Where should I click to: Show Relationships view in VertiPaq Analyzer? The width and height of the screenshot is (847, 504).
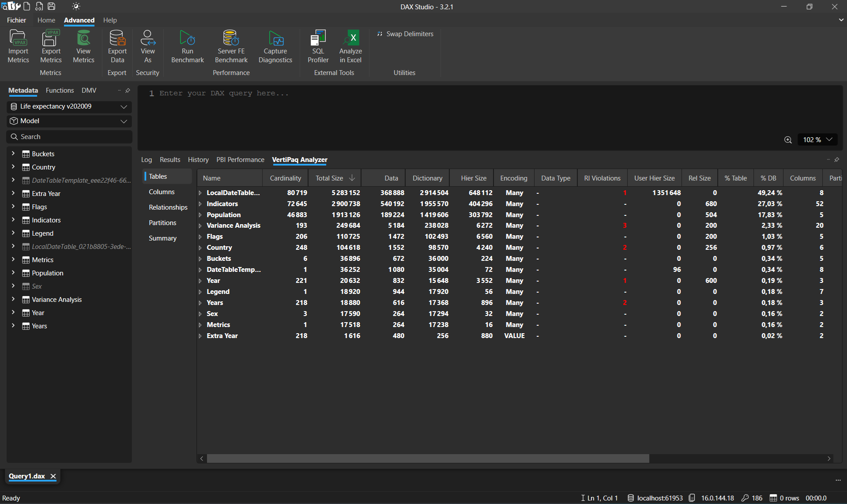(168, 207)
